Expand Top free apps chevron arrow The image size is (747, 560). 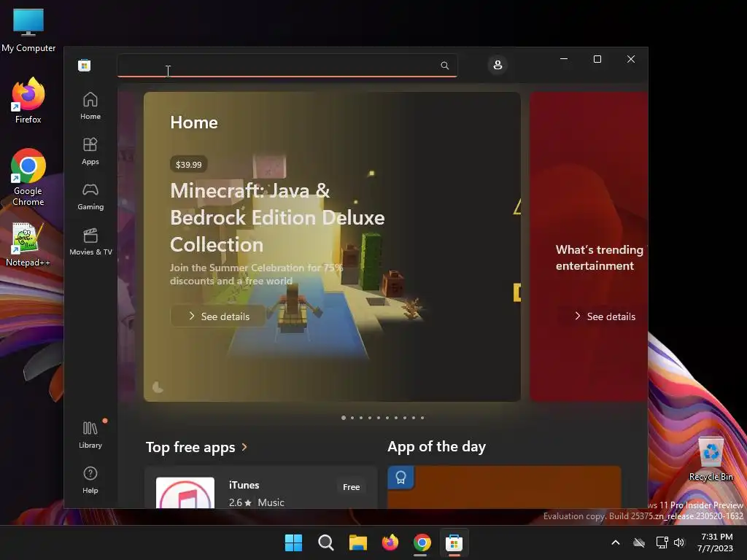[244, 447]
